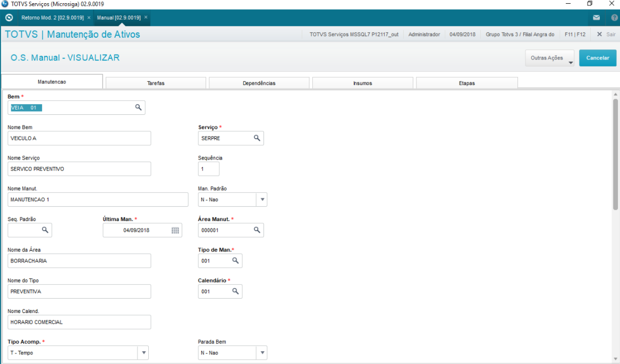The width and height of the screenshot is (620, 364).
Task: Open the mail envelope icon
Action: 596,18
